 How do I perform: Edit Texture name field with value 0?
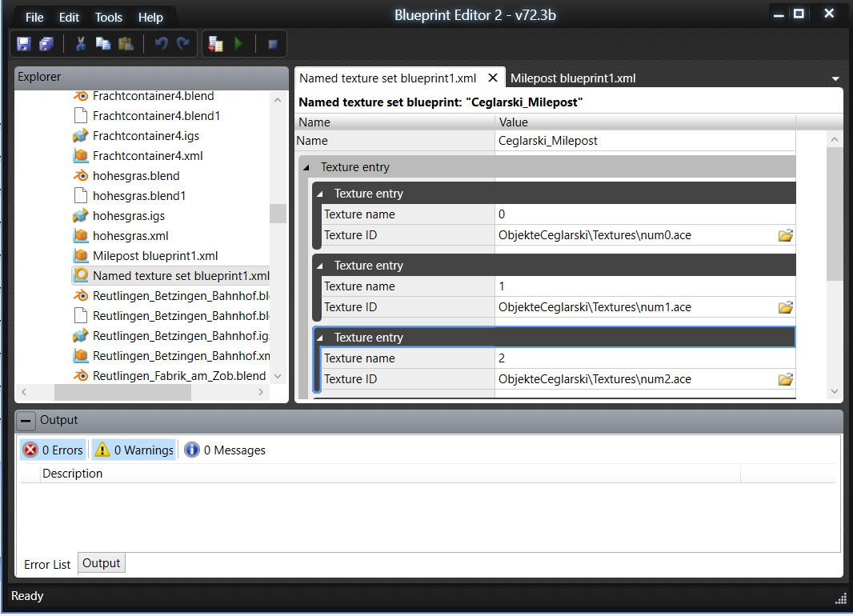tap(645, 214)
